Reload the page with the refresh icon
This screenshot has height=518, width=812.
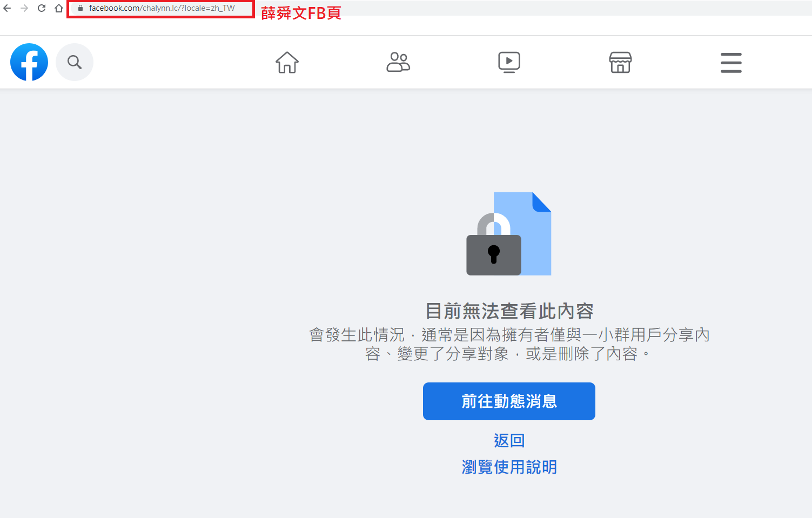42,8
